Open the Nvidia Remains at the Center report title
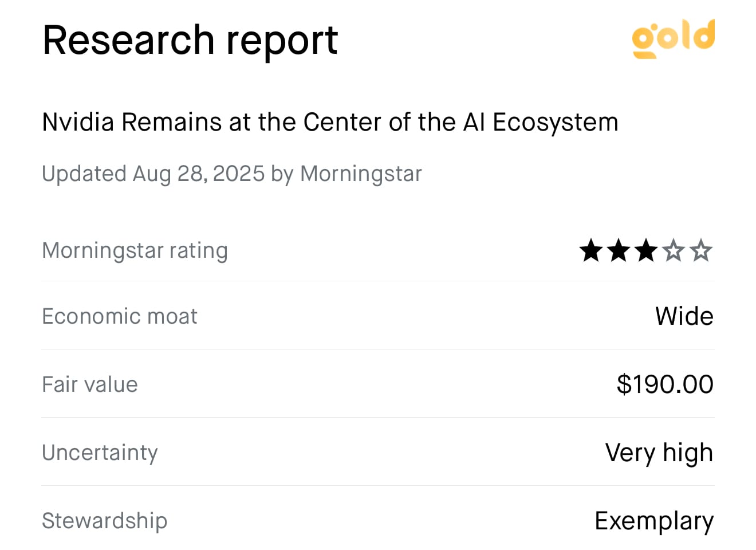756x550 pixels. [x=330, y=122]
